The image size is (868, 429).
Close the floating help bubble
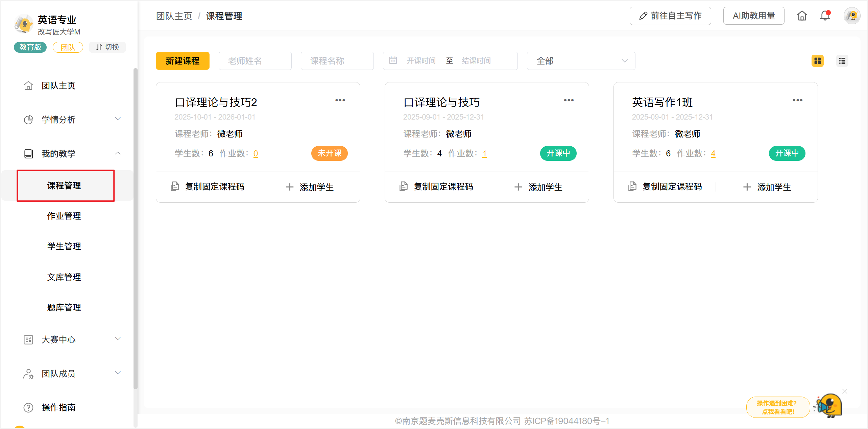(x=845, y=391)
